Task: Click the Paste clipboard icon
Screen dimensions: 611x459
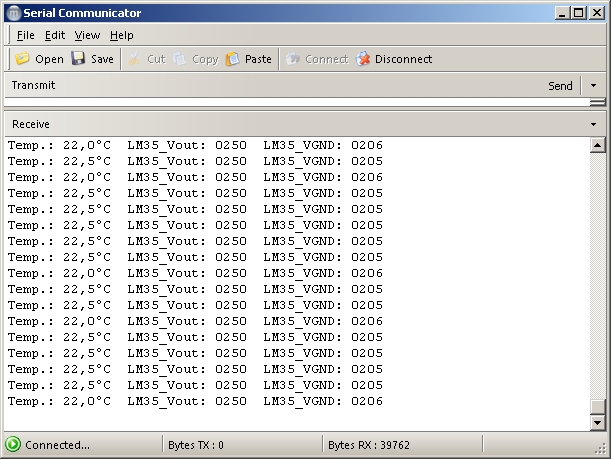Action: coord(233,59)
